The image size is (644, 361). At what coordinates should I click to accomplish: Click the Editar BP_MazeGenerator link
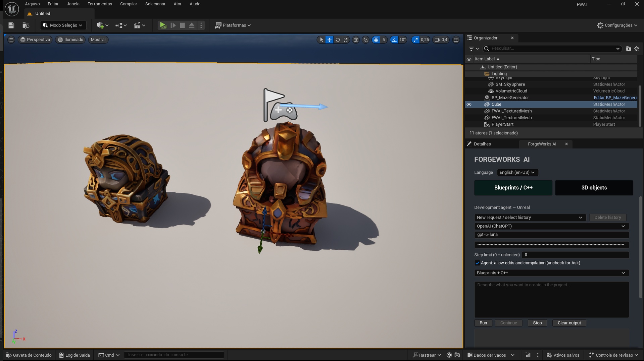(x=615, y=98)
